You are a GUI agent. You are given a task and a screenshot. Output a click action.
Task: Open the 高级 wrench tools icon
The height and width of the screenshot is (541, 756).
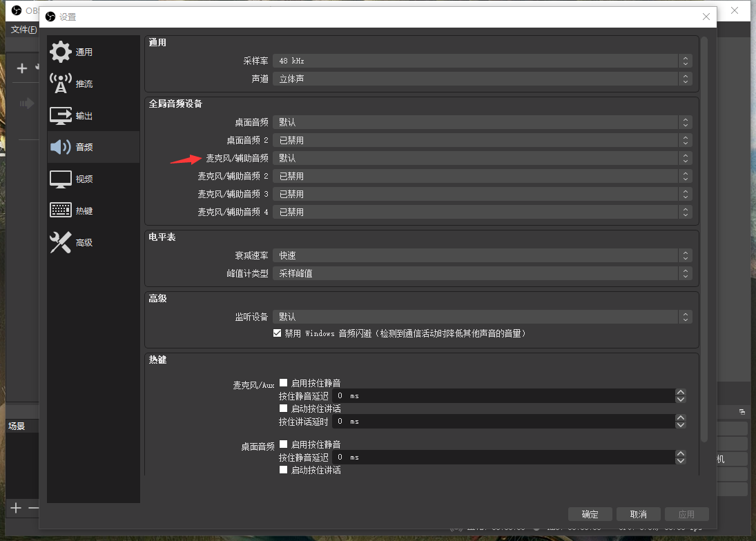pos(61,242)
